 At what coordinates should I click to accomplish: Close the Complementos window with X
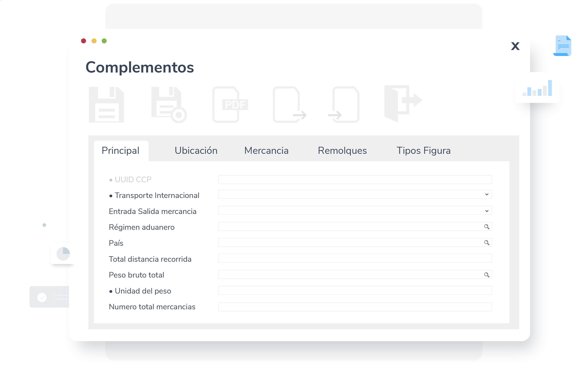(x=515, y=46)
